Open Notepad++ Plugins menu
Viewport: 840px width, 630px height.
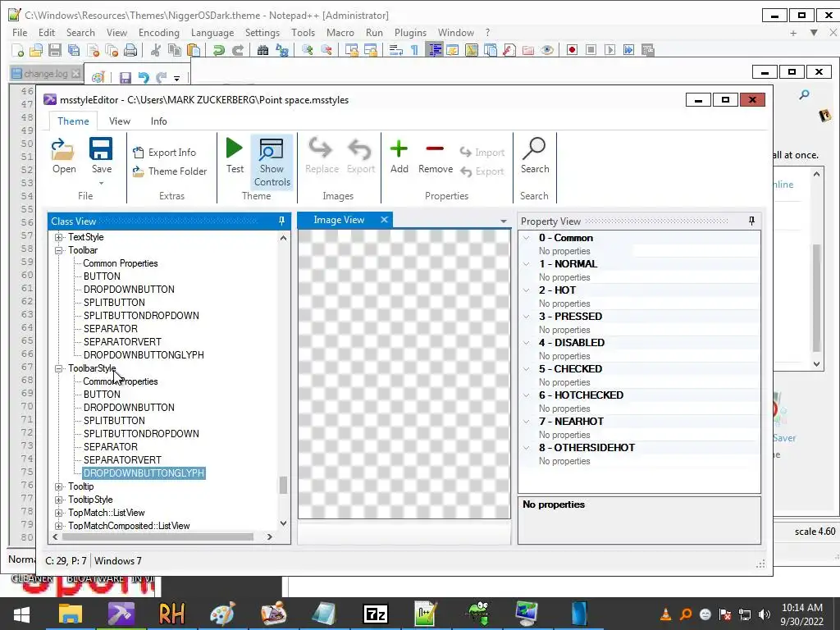point(410,33)
